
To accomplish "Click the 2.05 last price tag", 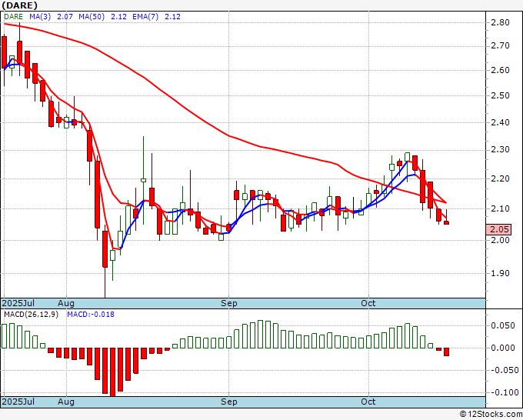I will (500, 229).
